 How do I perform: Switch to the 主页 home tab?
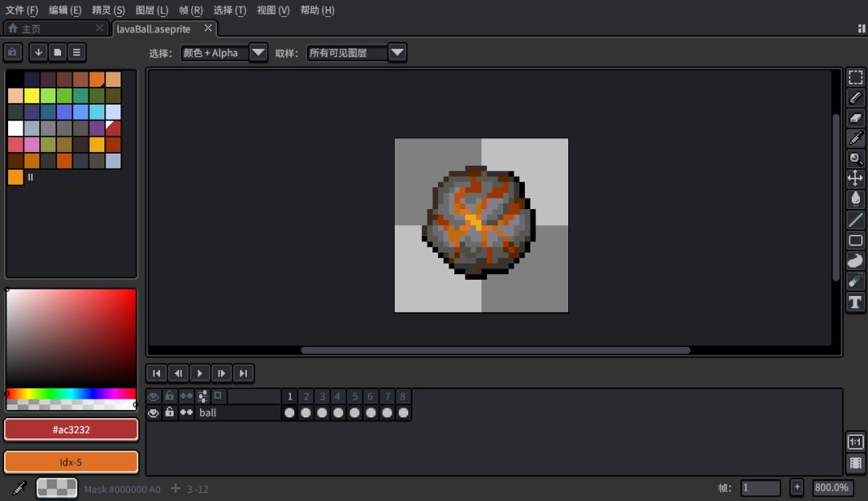55,29
